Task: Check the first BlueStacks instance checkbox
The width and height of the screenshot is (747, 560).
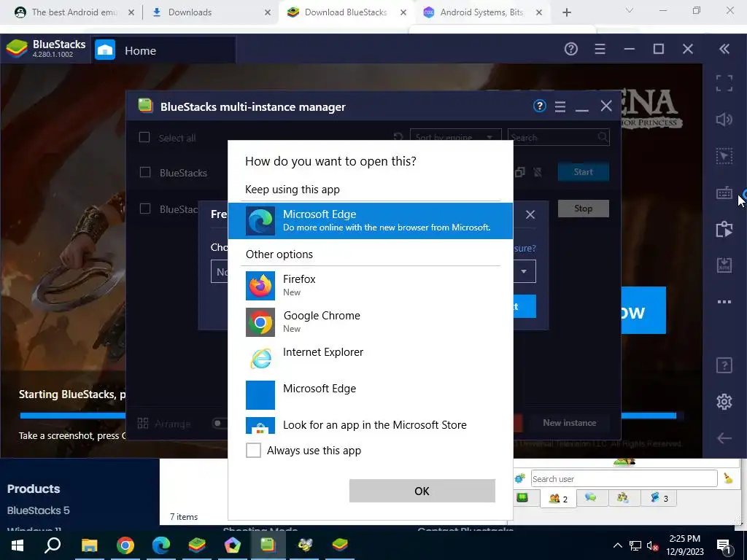Action: [x=145, y=172]
